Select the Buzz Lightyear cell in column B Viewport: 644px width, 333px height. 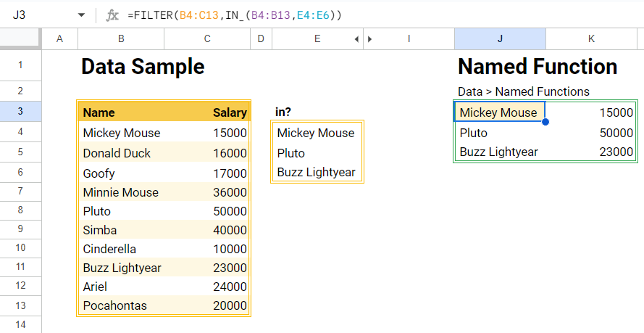[121, 268]
